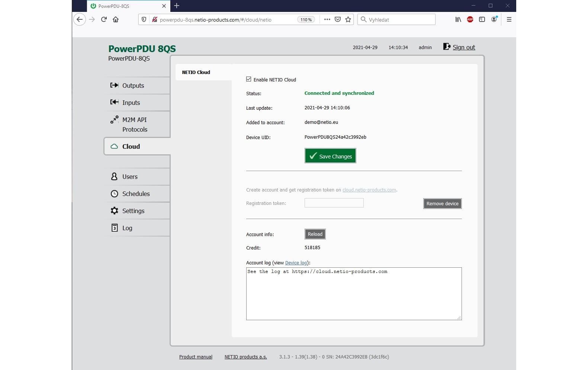Click the Vyhledat search box

[396, 19]
